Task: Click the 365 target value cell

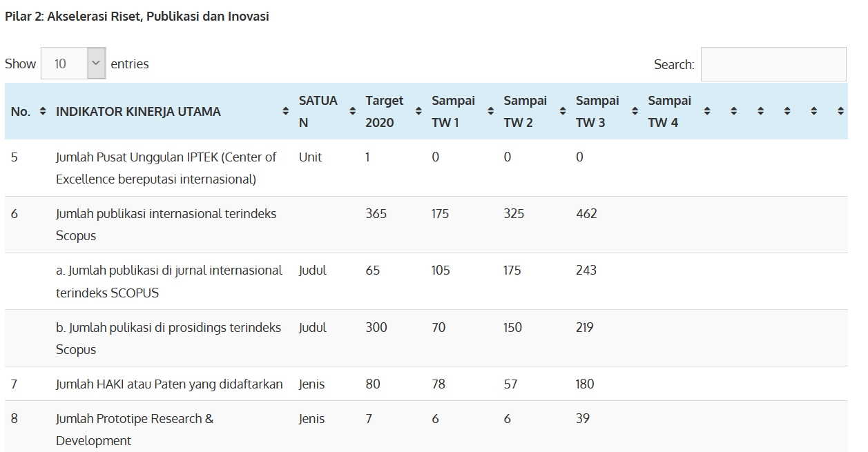Action: coord(376,214)
